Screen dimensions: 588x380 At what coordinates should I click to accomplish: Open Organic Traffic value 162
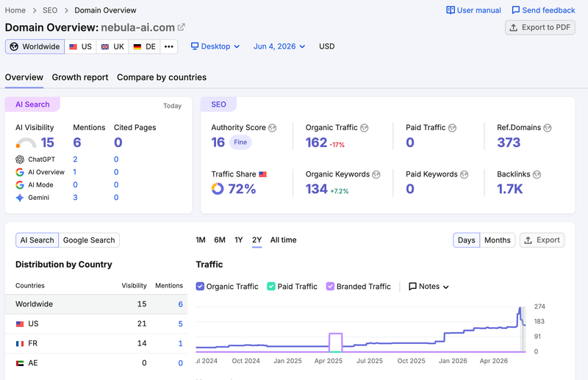click(x=317, y=143)
